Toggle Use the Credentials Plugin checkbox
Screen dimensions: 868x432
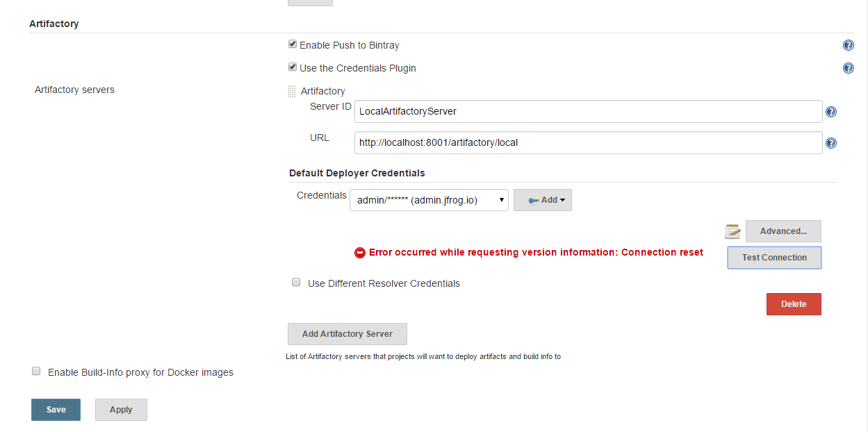(x=293, y=67)
